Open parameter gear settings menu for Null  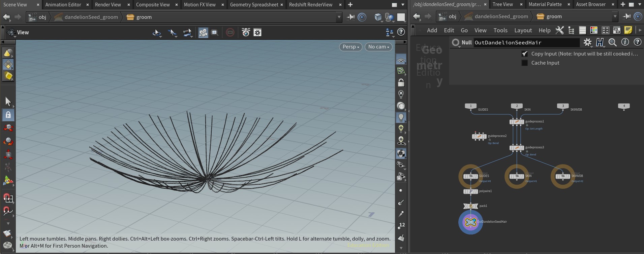[587, 42]
